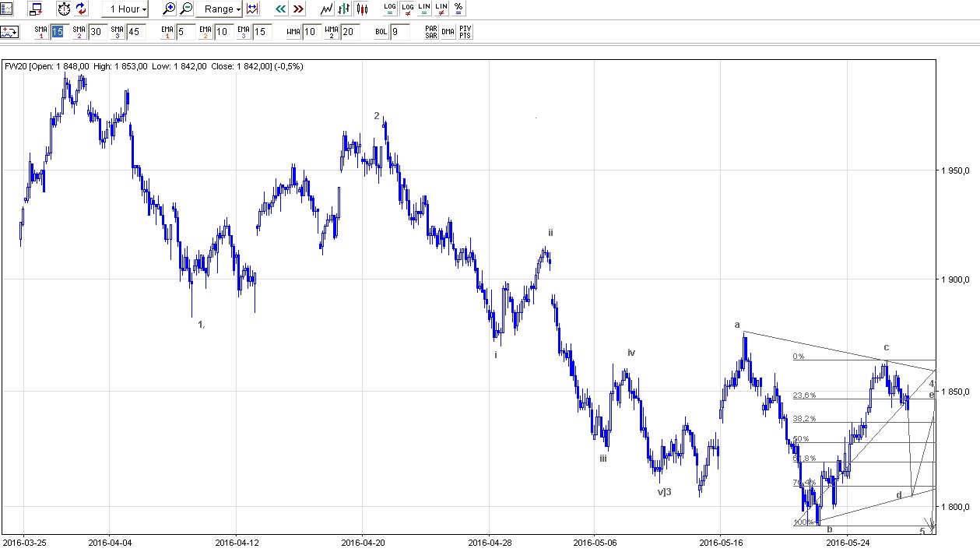Toggle the WMA 2 indicator
This screenshot has width=980, height=552.
click(331, 32)
